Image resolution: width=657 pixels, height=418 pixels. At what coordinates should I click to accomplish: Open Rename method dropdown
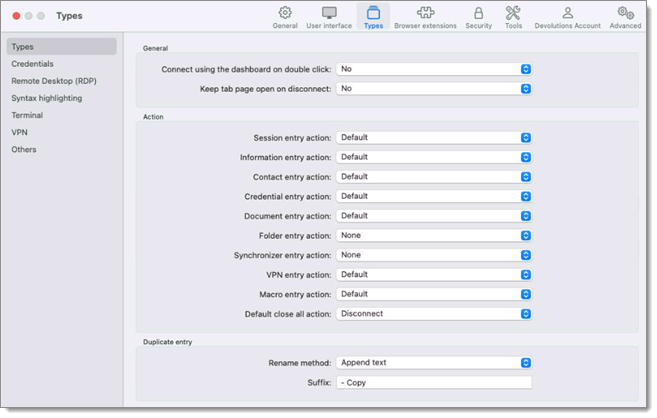(x=434, y=363)
